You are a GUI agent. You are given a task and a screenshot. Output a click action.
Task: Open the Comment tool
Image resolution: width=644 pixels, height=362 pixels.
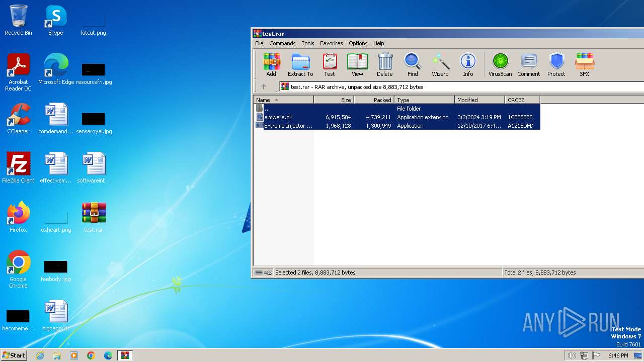529,65
